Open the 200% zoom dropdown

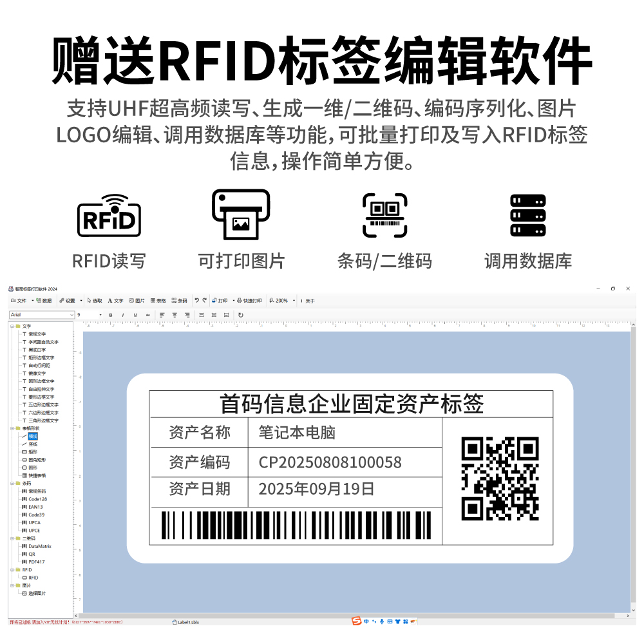point(283,300)
